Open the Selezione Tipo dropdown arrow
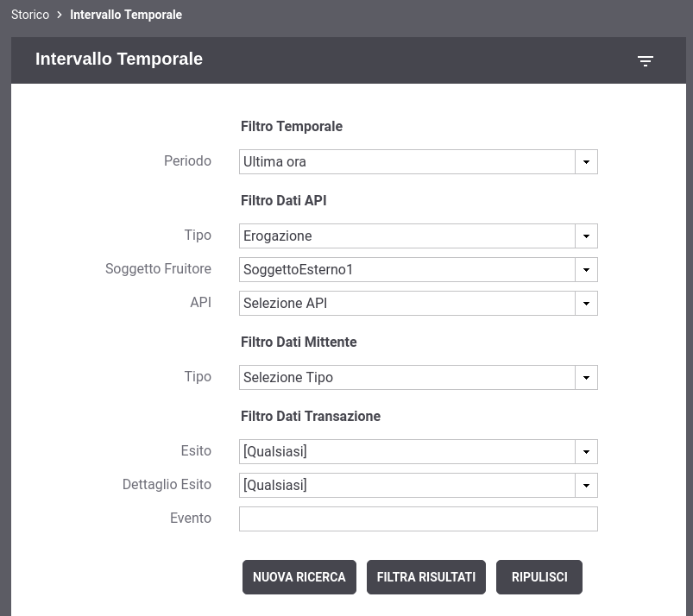 pos(586,377)
